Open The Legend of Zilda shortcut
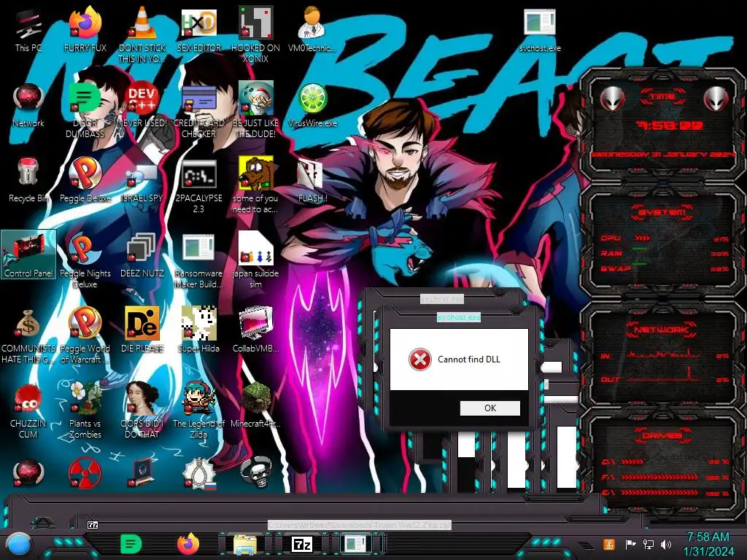 pos(198,411)
